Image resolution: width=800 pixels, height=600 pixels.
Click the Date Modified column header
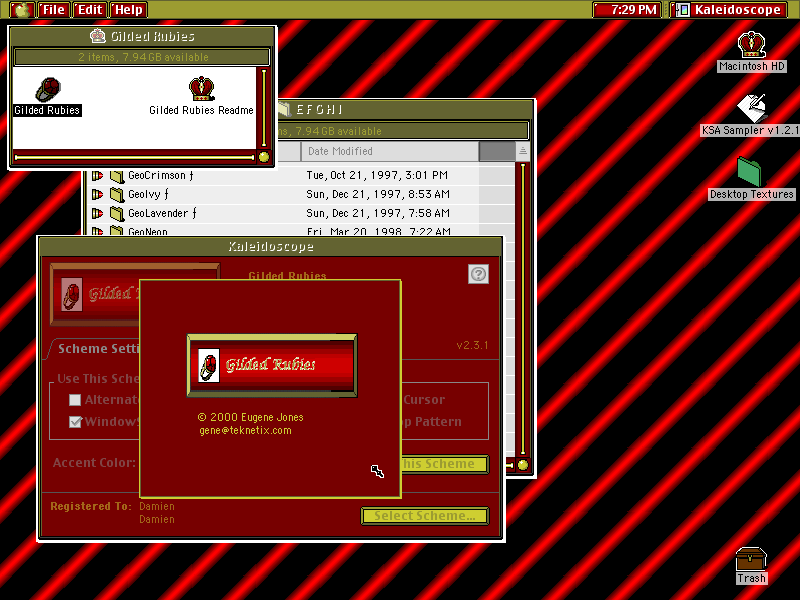click(x=390, y=151)
